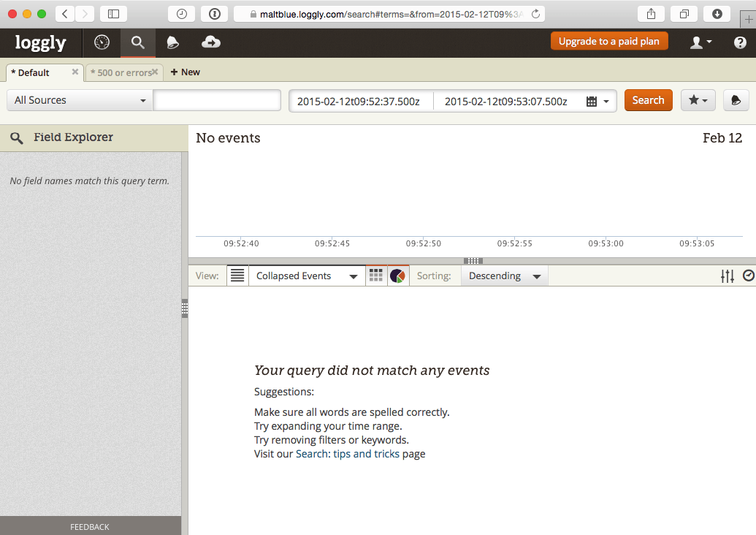Toggle the Safari sidebar

click(x=113, y=14)
